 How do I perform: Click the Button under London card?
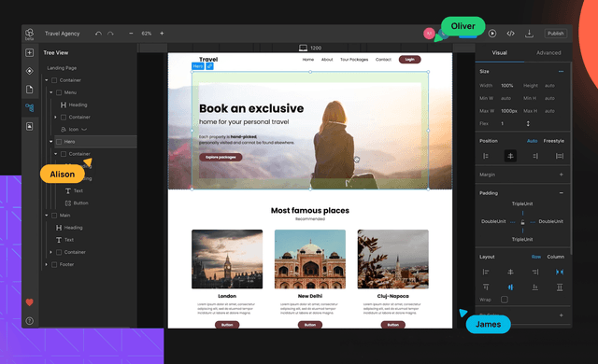[227, 325]
